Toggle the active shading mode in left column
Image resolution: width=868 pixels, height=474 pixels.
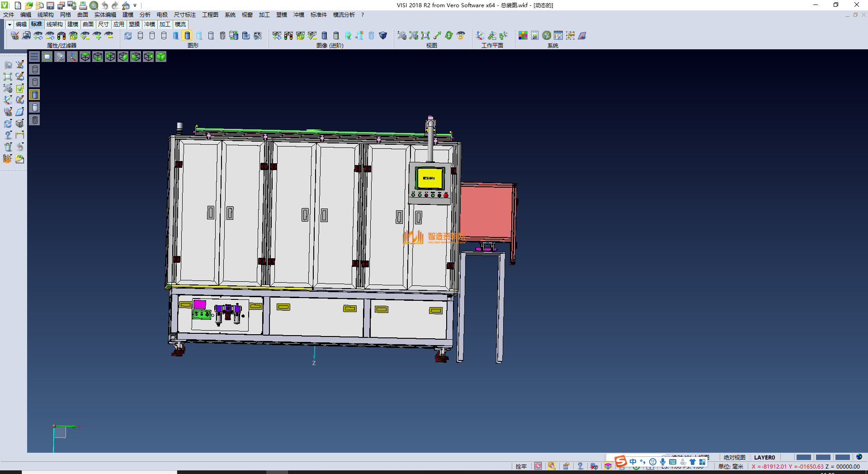35,95
